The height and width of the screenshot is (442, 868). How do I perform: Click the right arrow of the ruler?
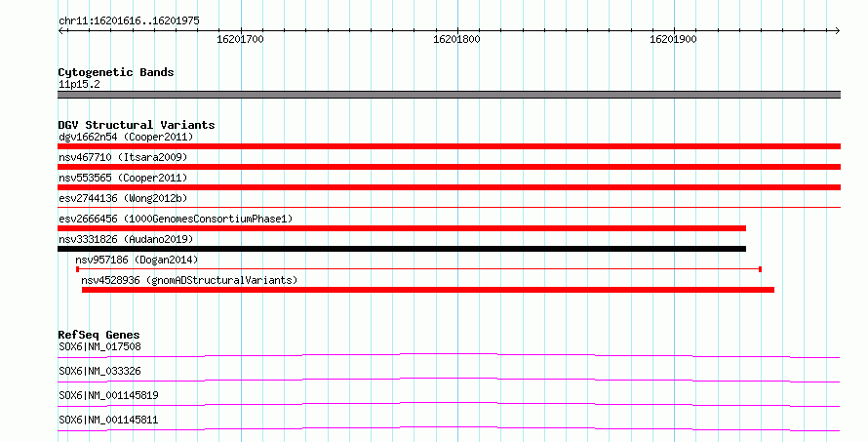838,31
